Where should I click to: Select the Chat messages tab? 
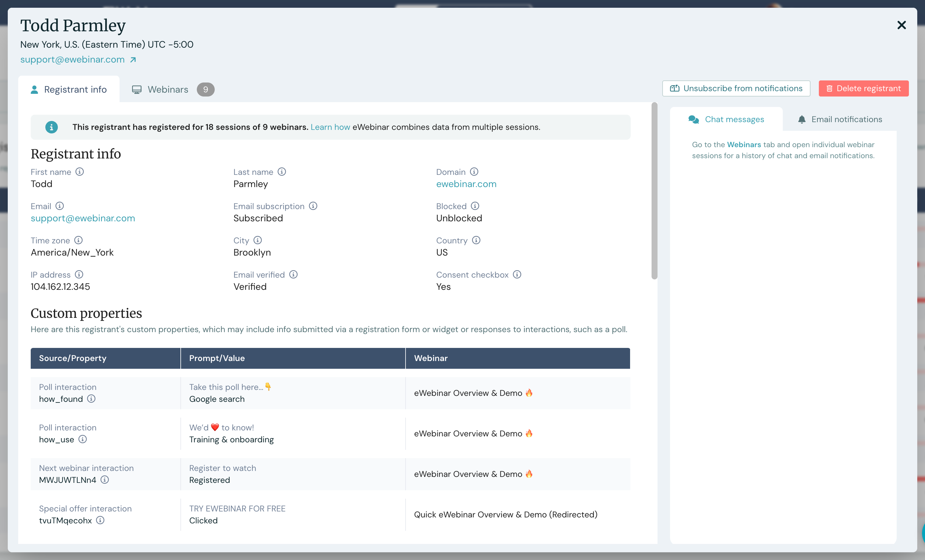pyautogui.click(x=726, y=119)
